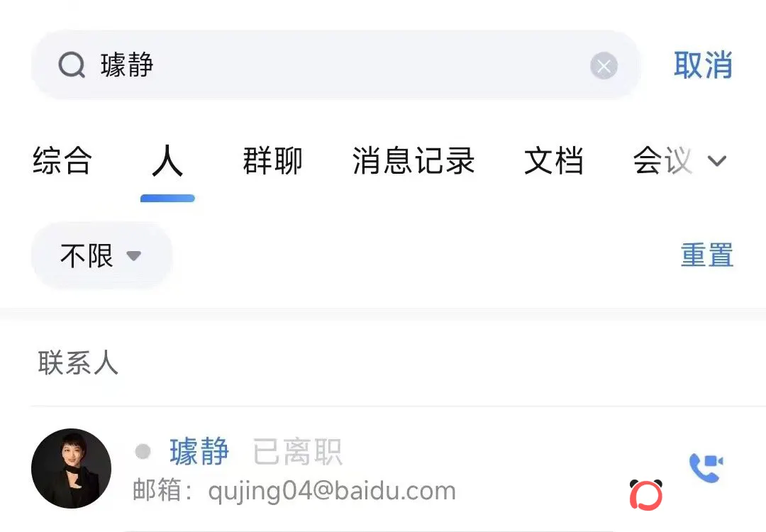Click the red panda logo icon
Image resolution: width=766 pixels, height=532 pixels.
click(646, 495)
